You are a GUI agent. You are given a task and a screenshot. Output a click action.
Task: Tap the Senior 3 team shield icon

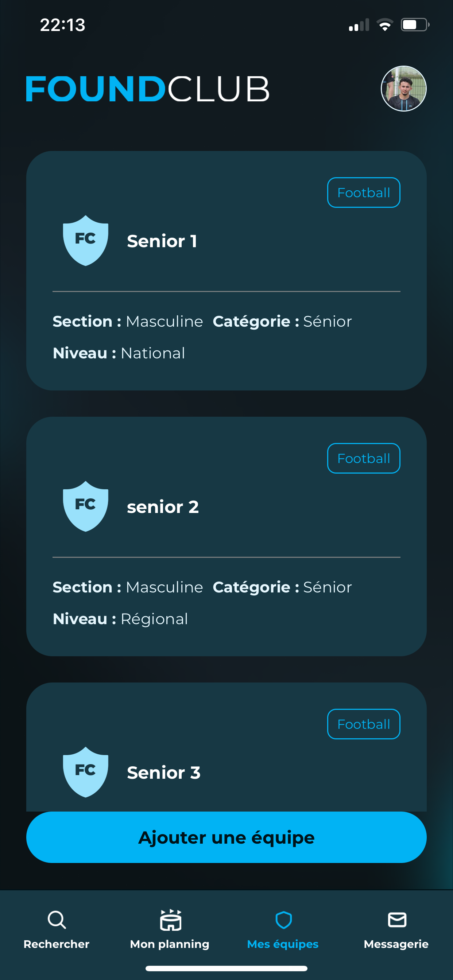[86, 771]
